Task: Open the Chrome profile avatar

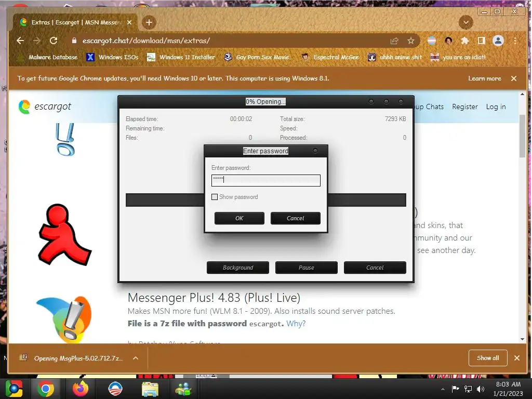Action: (x=498, y=41)
